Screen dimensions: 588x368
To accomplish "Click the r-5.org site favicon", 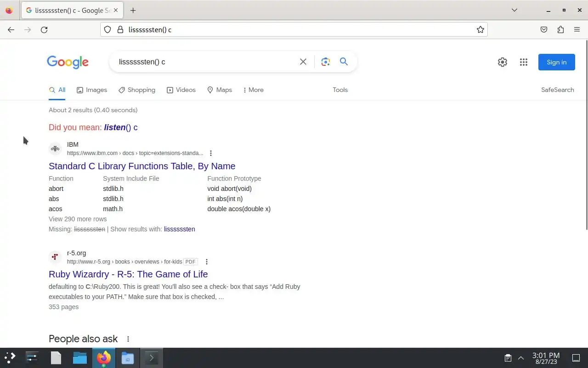I will [55, 257].
